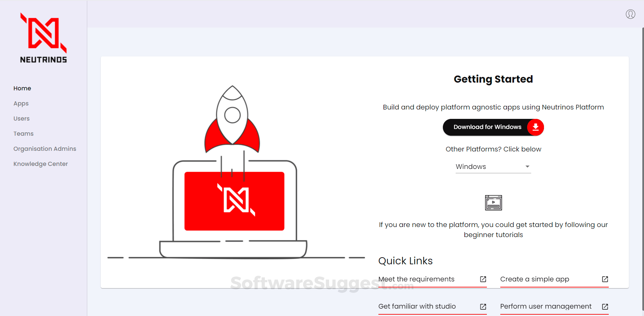Open the Users section

[x=21, y=119]
